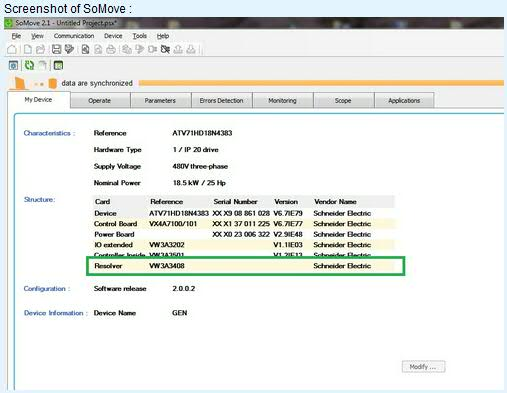The image size is (507, 393).
Task: Click the blue framed icon in second toolbar row
Action: point(13,65)
